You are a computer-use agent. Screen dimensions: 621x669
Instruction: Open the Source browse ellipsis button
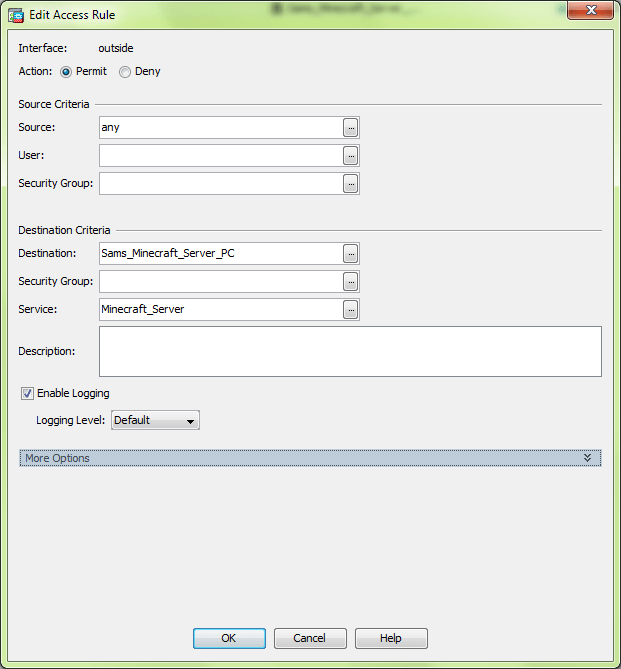tap(350, 128)
